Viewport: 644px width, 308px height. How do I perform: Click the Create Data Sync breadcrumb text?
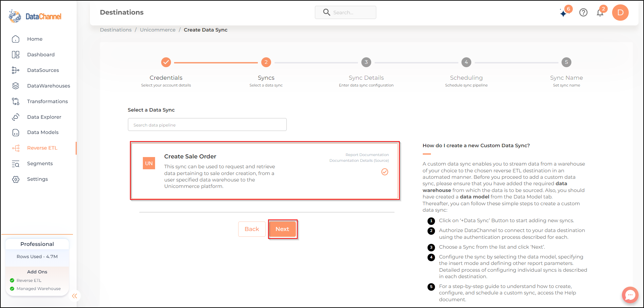(206, 30)
